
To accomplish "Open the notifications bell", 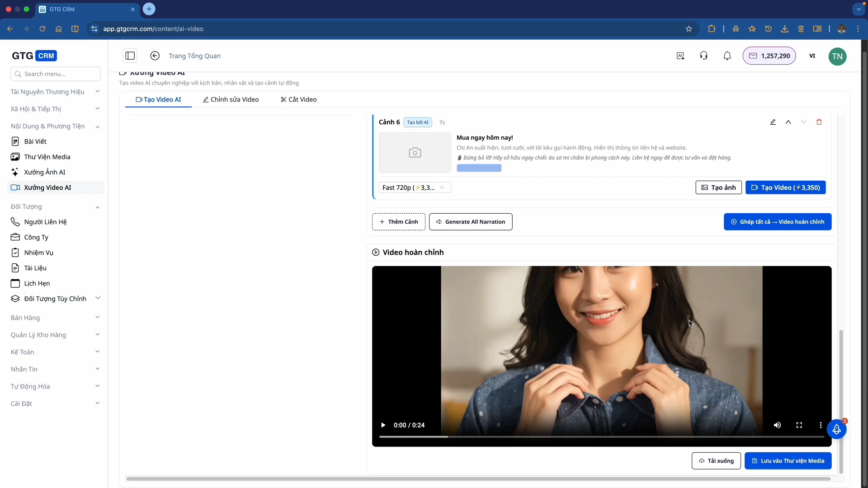I will tap(727, 56).
